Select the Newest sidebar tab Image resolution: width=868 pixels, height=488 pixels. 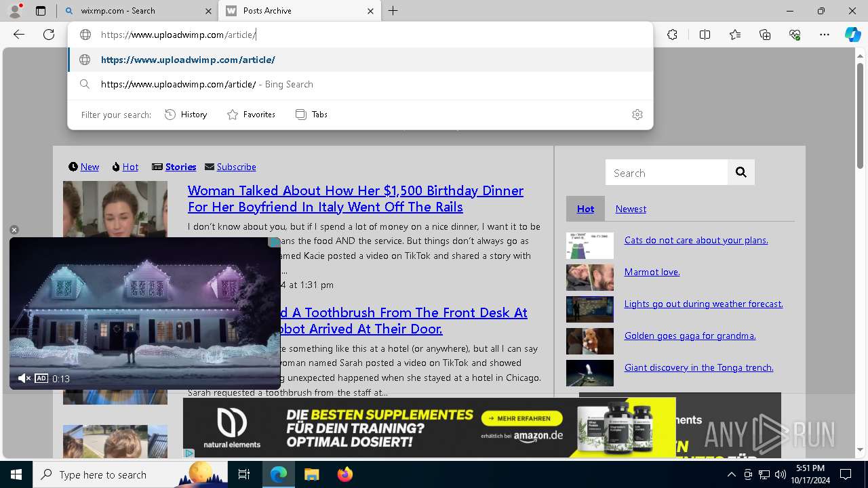pyautogui.click(x=631, y=209)
